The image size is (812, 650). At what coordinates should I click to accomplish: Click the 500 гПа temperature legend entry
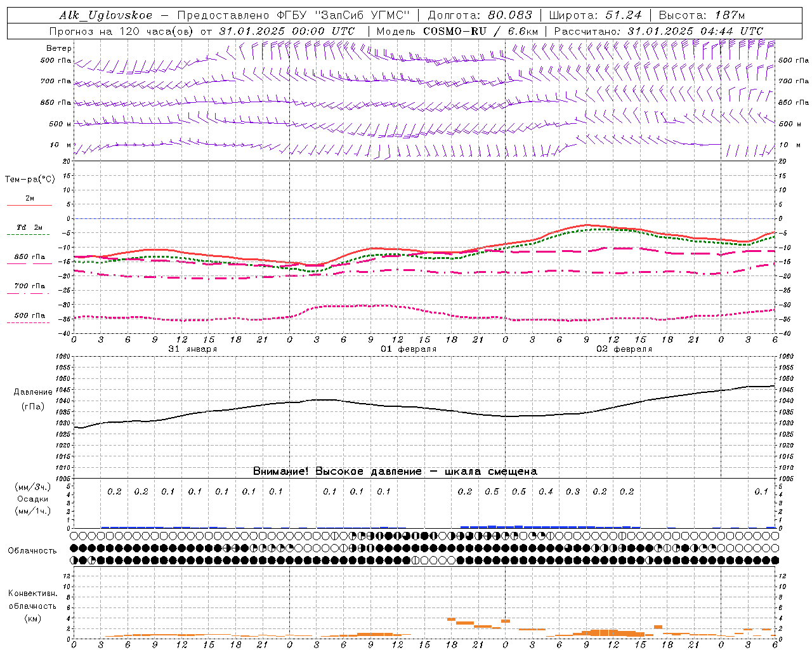(29, 315)
